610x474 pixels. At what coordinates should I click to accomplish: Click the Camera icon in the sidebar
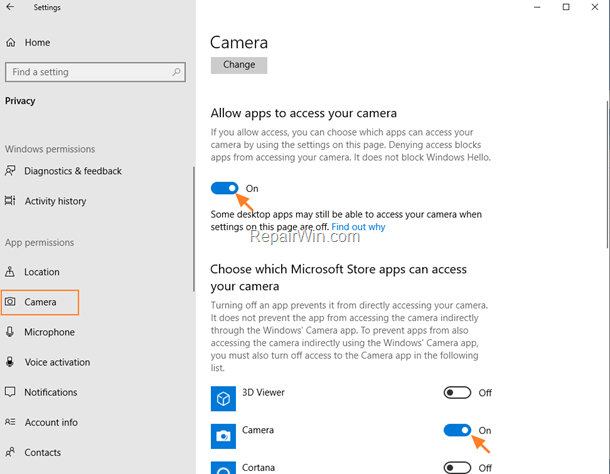10,302
